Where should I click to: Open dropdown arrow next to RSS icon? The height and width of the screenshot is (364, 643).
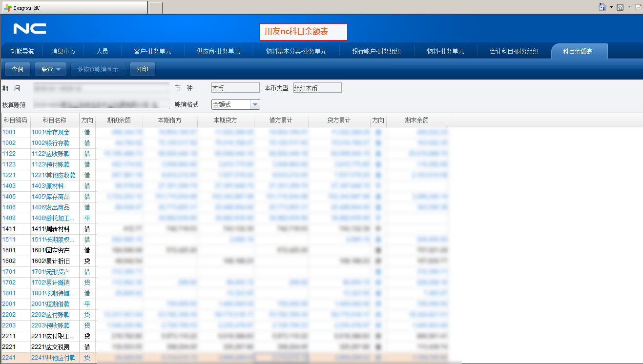(x=629, y=7)
